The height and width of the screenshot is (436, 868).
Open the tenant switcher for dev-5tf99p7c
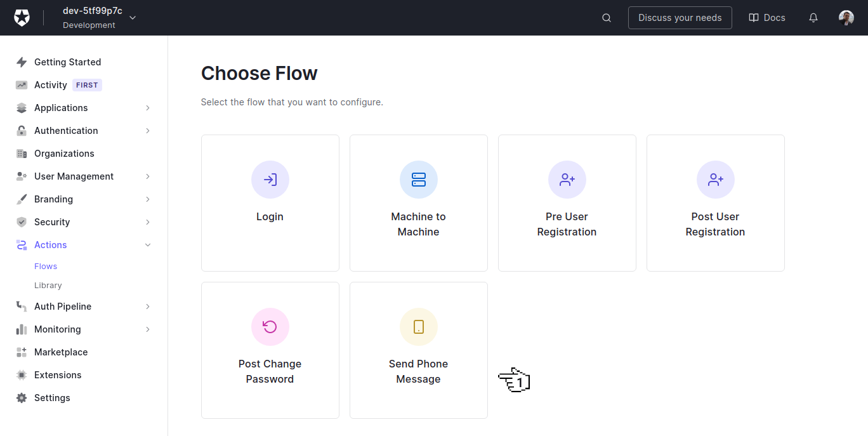132,18
